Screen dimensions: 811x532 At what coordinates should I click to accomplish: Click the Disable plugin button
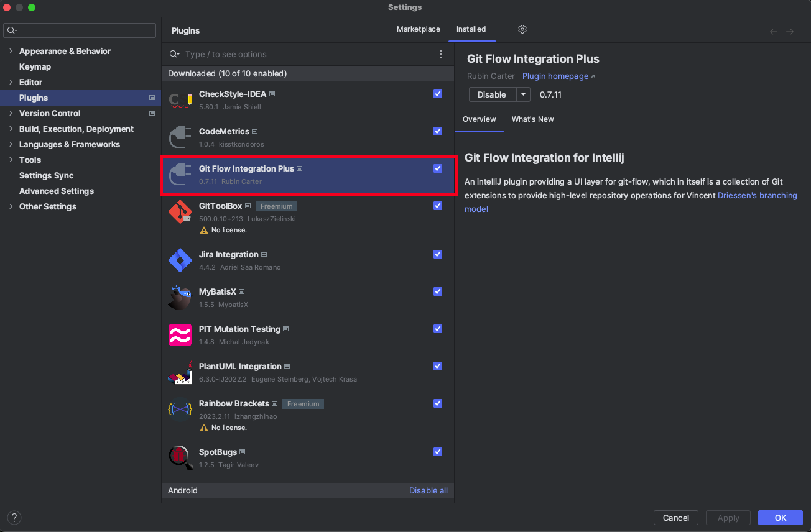[493, 94]
